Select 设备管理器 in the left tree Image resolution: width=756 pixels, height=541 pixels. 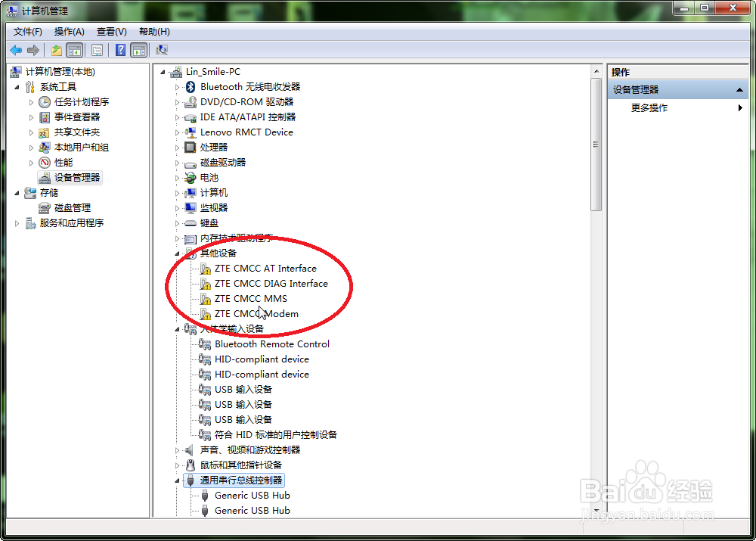point(77,178)
